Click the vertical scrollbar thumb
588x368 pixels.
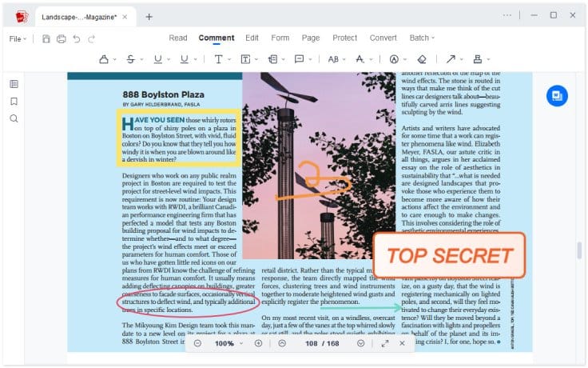[x=579, y=250]
